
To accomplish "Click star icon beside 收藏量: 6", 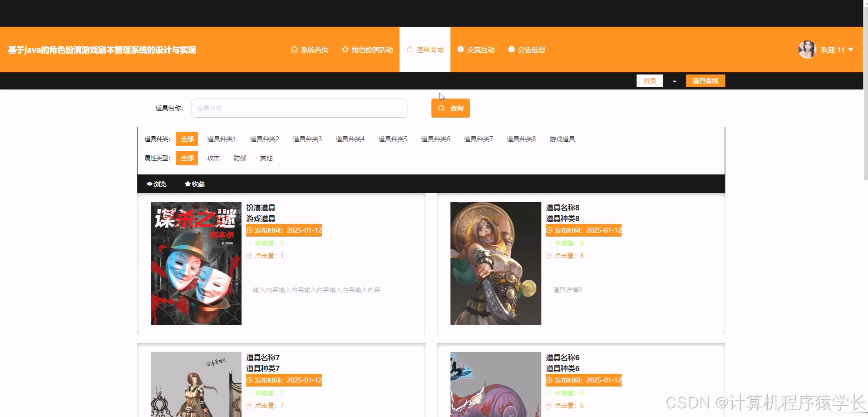I will [x=549, y=393].
